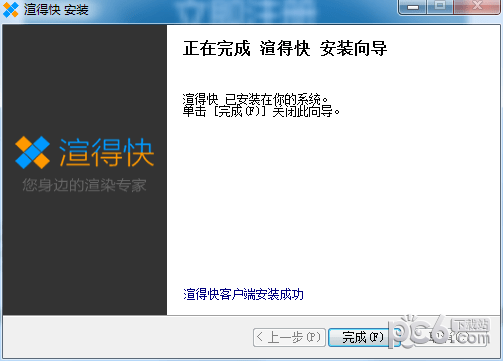Click the 渲得快客户端安装成功 blue text

[243, 294]
